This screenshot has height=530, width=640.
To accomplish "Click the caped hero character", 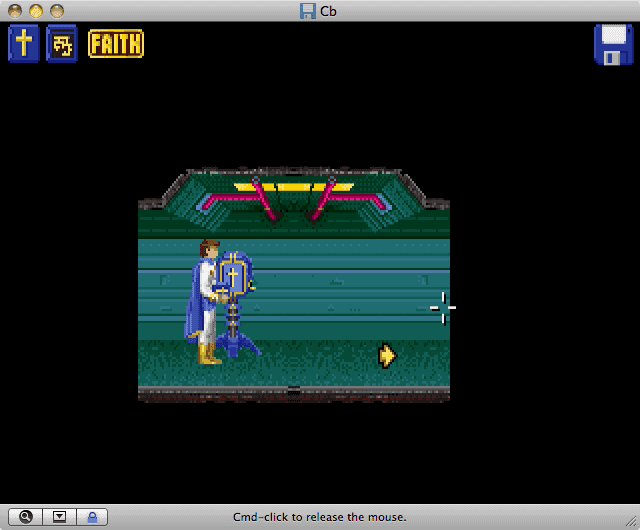I will tap(204, 301).
